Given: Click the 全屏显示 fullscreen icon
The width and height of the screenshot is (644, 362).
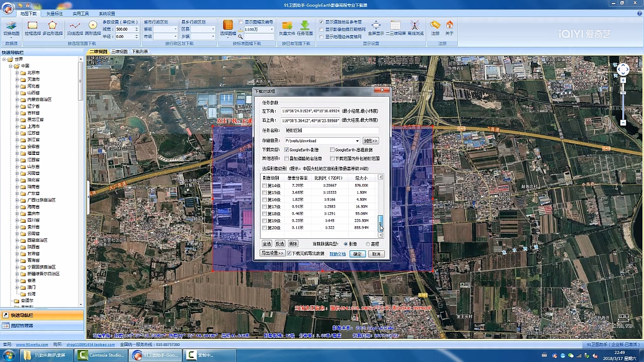Looking at the screenshot, I should pyautogui.click(x=376, y=25).
